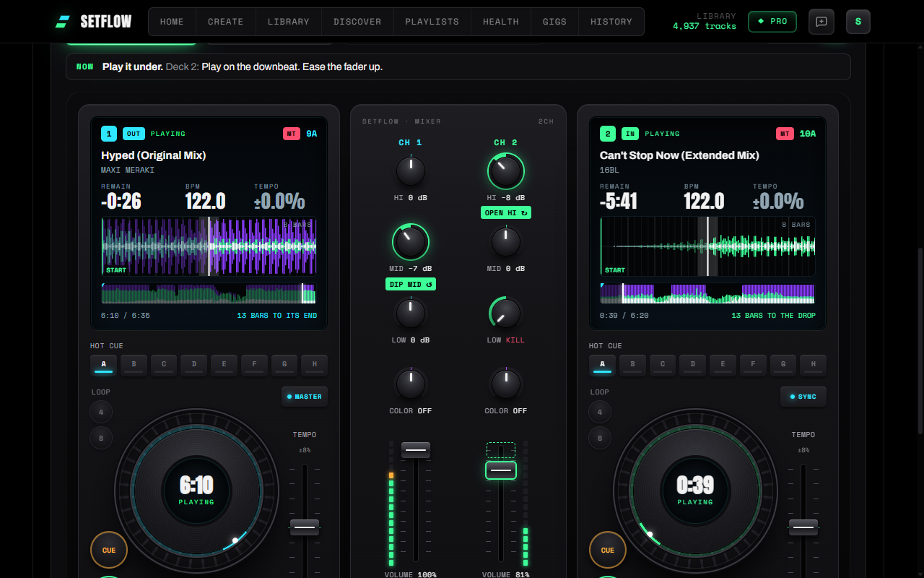Click the Hyped main waveform

[x=209, y=246]
